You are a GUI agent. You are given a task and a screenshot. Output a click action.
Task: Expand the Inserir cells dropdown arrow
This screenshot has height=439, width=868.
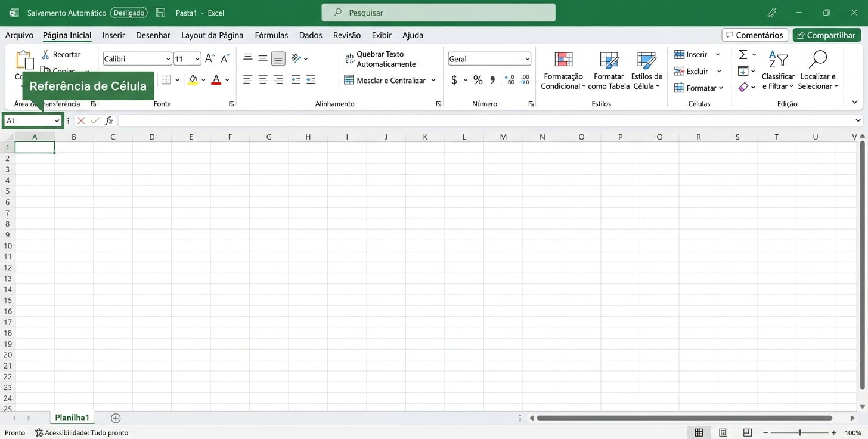(x=718, y=54)
